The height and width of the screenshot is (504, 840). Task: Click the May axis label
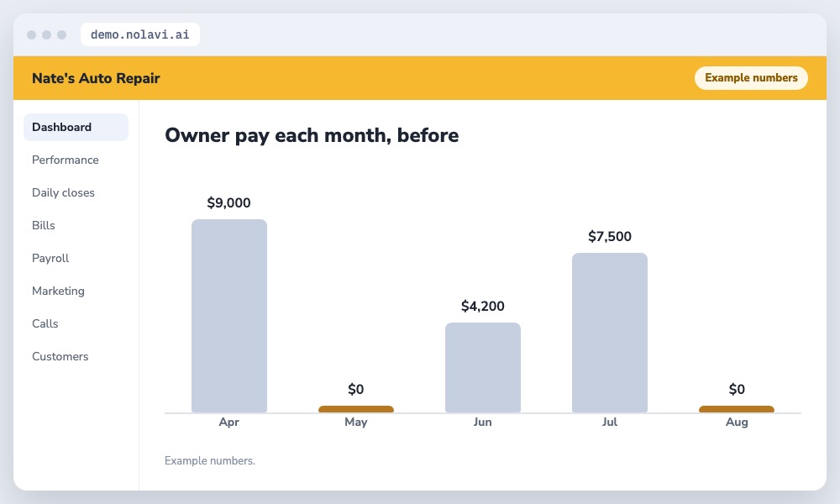point(355,422)
